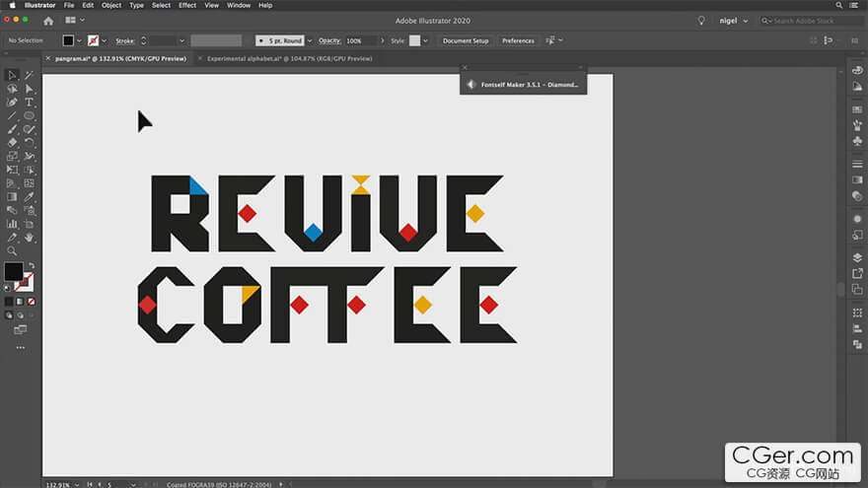Select the Eyedropper tool
This screenshot has height=488, width=868.
click(x=29, y=196)
